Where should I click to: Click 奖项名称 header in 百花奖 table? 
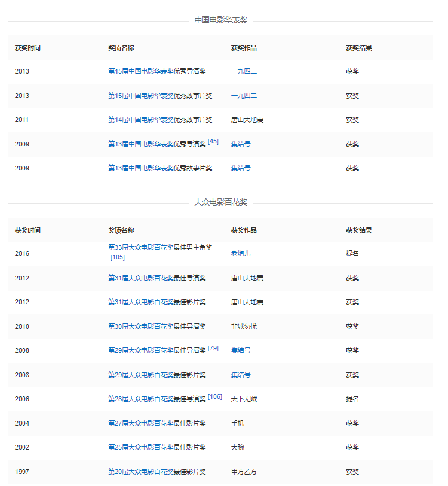point(121,230)
